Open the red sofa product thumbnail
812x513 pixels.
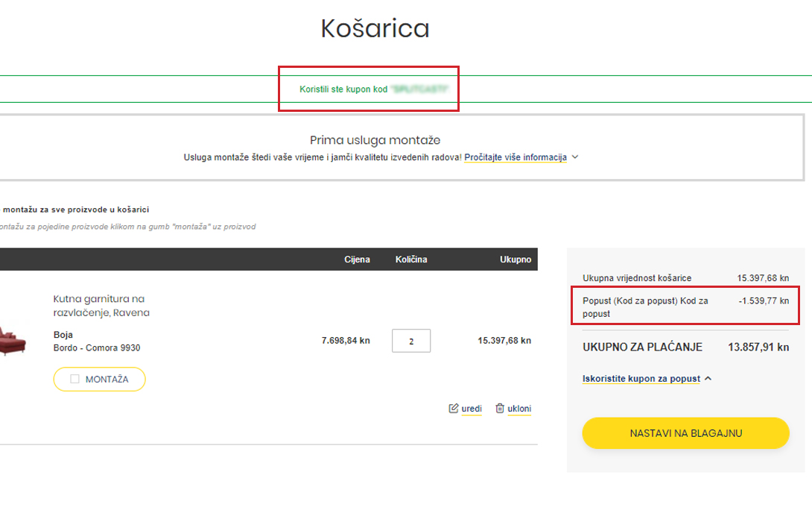13,341
